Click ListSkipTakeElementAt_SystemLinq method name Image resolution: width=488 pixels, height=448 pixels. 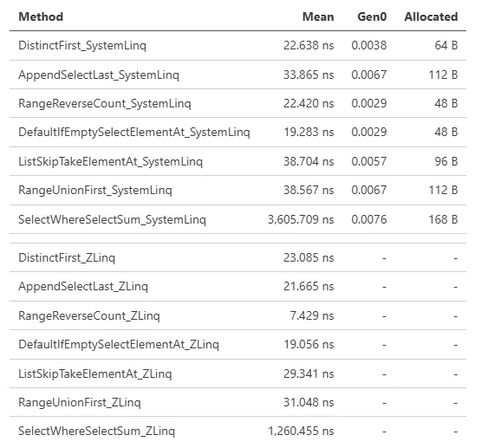coord(110,161)
